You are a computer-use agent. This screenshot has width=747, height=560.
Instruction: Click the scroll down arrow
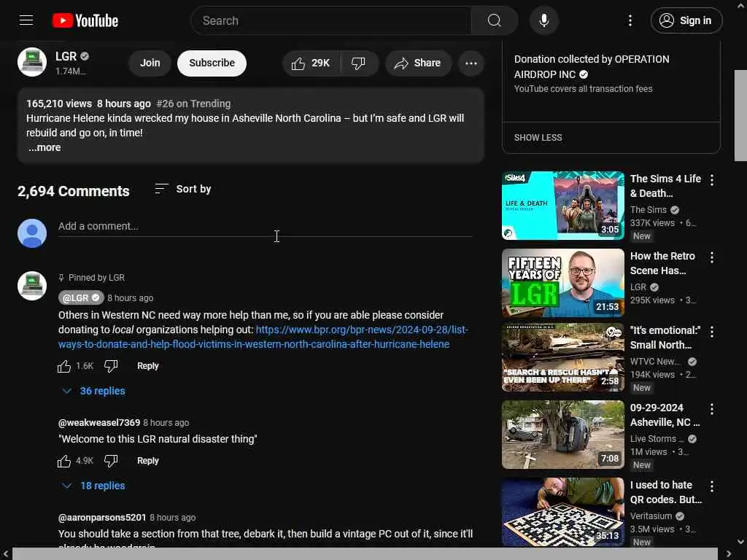pos(740,542)
